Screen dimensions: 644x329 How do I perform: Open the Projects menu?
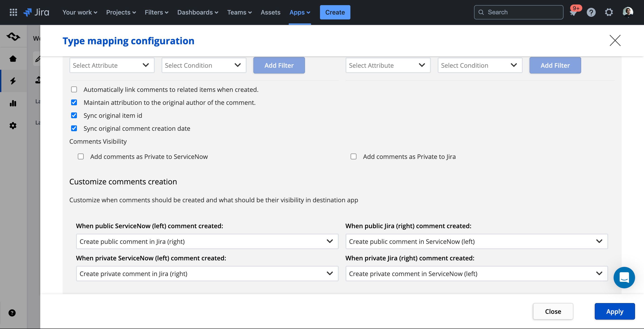(x=121, y=12)
